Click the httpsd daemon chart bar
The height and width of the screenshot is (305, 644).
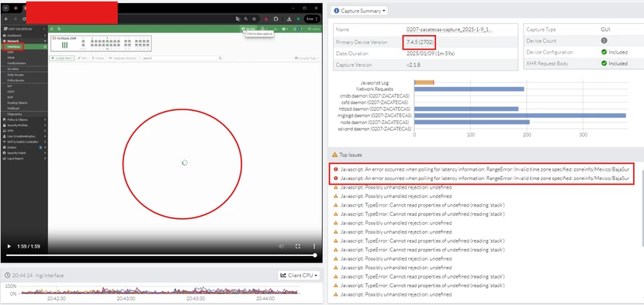(466, 109)
